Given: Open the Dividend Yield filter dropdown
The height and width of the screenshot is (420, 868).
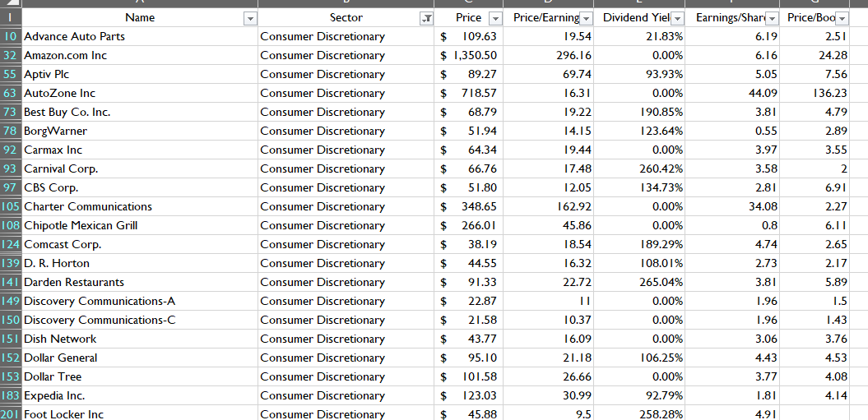Looking at the screenshot, I should point(678,18).
